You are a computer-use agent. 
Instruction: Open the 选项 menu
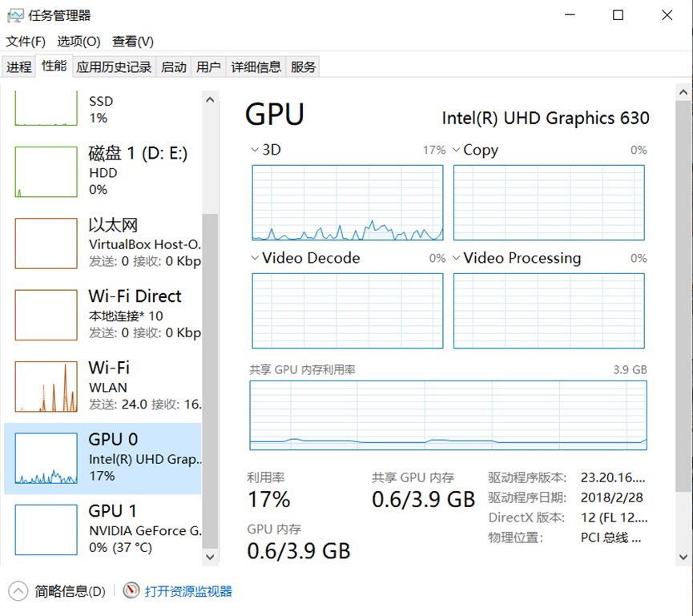[79, 41]
